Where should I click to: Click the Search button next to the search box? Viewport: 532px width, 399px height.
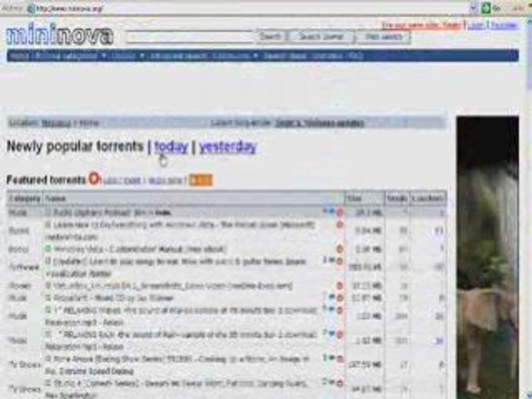click(x=270, y=37)
